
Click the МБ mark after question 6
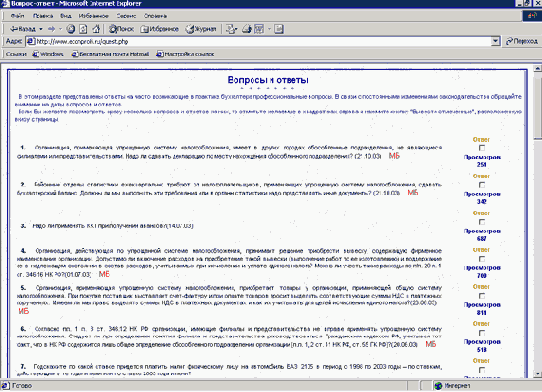coord(431,344)
